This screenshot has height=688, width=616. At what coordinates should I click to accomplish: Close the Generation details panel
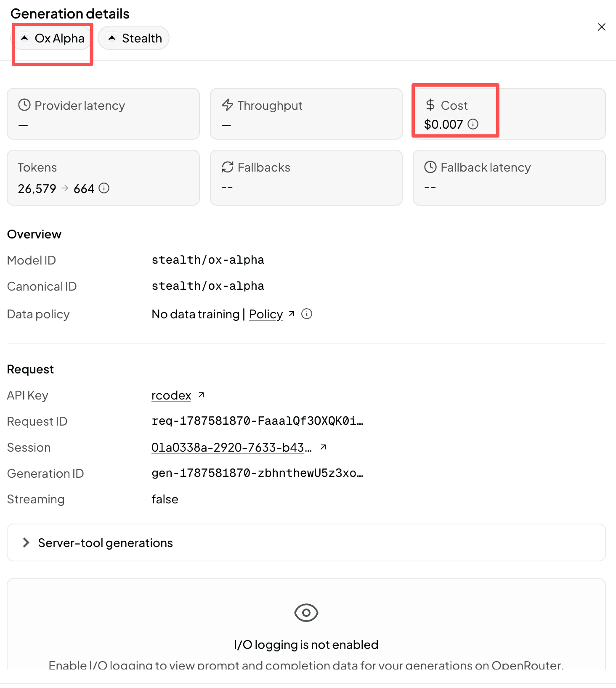(x=602, y=27)
